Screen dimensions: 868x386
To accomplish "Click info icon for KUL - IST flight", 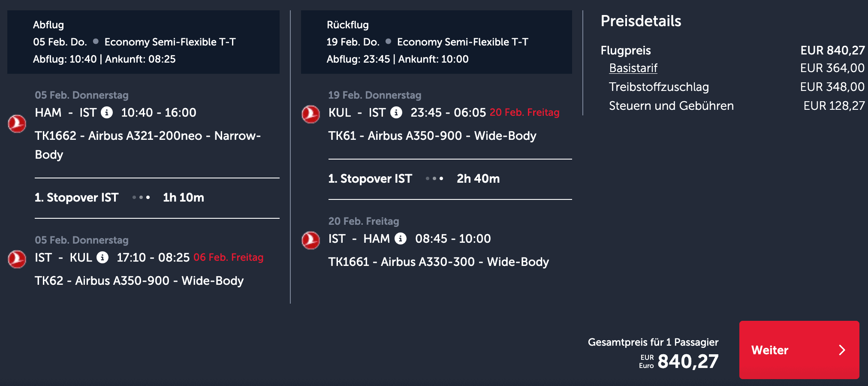I will [x=396, y=112].
